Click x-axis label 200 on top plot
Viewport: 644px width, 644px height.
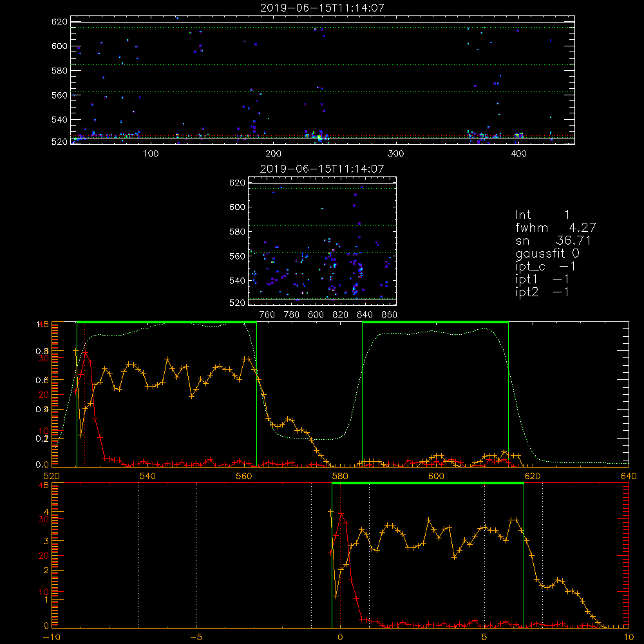point(273,154)
